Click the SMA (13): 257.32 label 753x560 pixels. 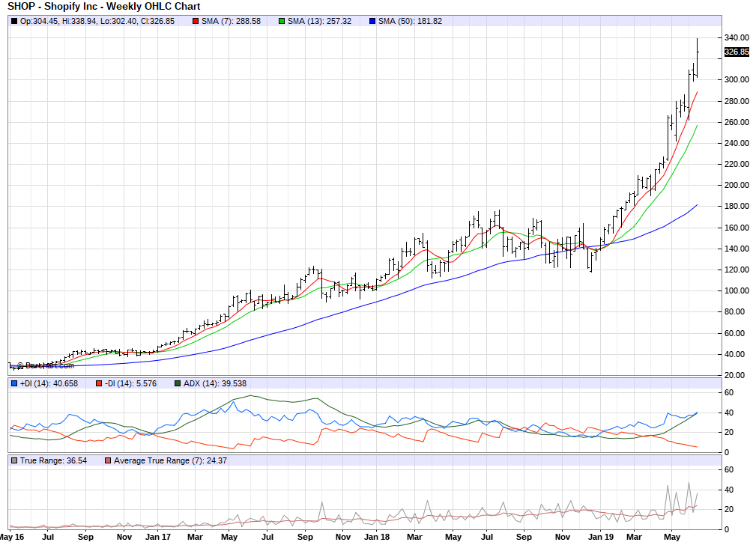click(x=319, y=21)
